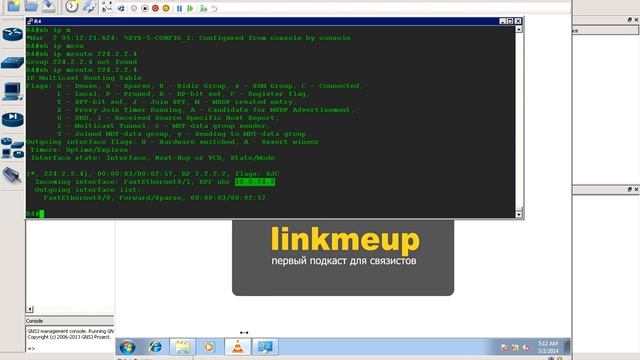Click the Console panel title
The image size is (640, 360).
click(x=34, y=321)
